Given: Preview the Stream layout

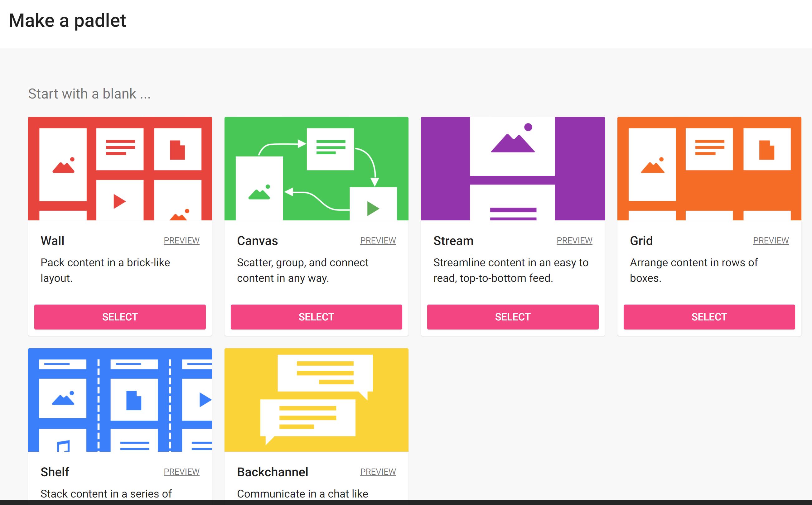Looking at the screenshot, I should 574,240.
